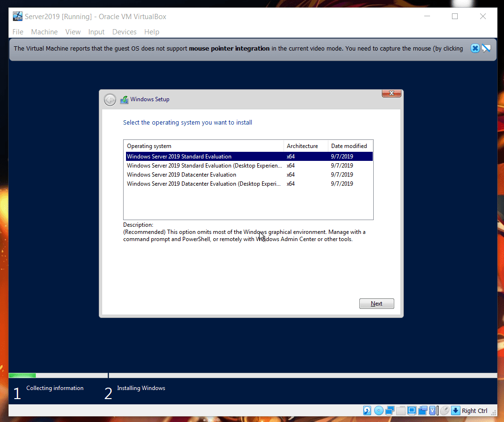Image resolution: width=504 pixels, height=422 pixels.
Task: Click the optical disc status icon
Action: (378, 411)
